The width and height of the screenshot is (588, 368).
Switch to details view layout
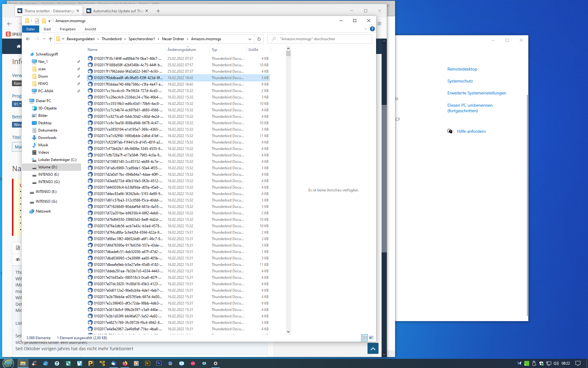(x=364, y=338)
